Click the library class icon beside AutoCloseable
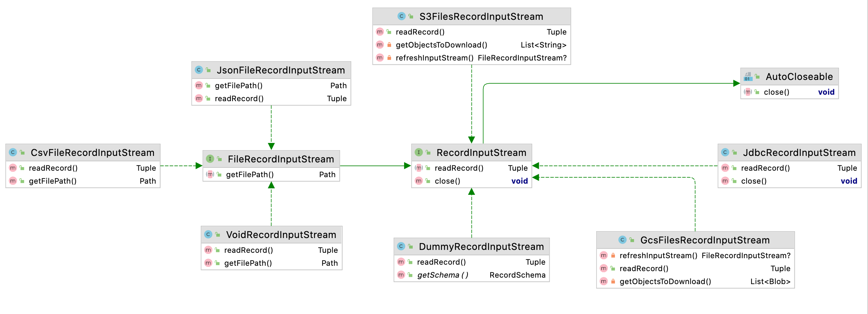Screen dimensions: 868x314 coord(748,76)
